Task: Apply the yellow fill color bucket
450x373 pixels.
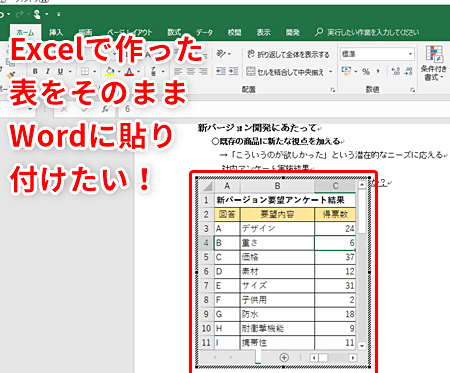Action: [x=110, y=71]
